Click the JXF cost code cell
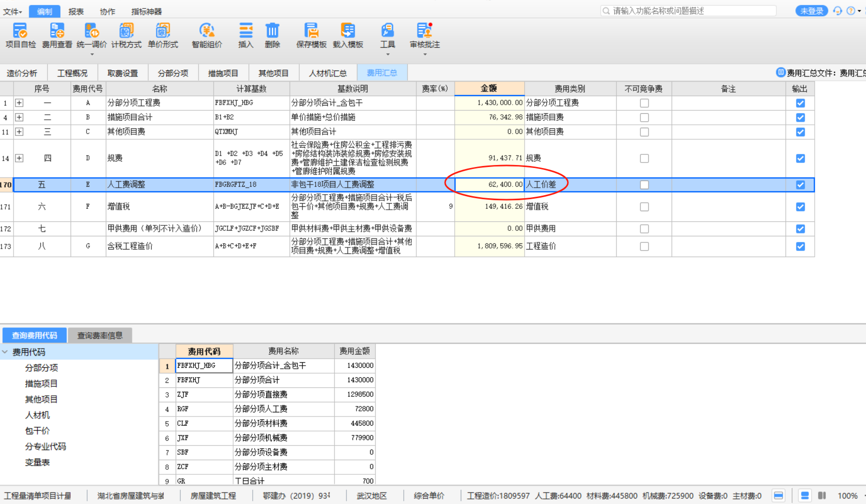 pos(204,438)
